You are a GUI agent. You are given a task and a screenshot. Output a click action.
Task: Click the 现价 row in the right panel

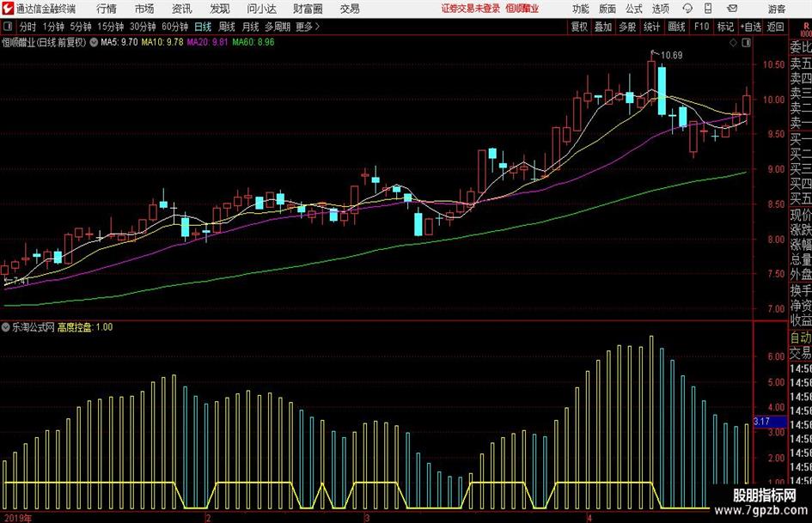(801, 215)
